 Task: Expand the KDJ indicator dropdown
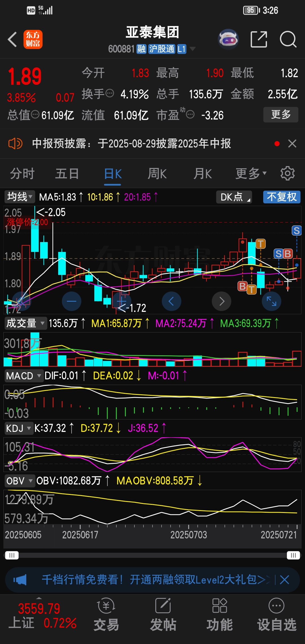tap(19, 428)
